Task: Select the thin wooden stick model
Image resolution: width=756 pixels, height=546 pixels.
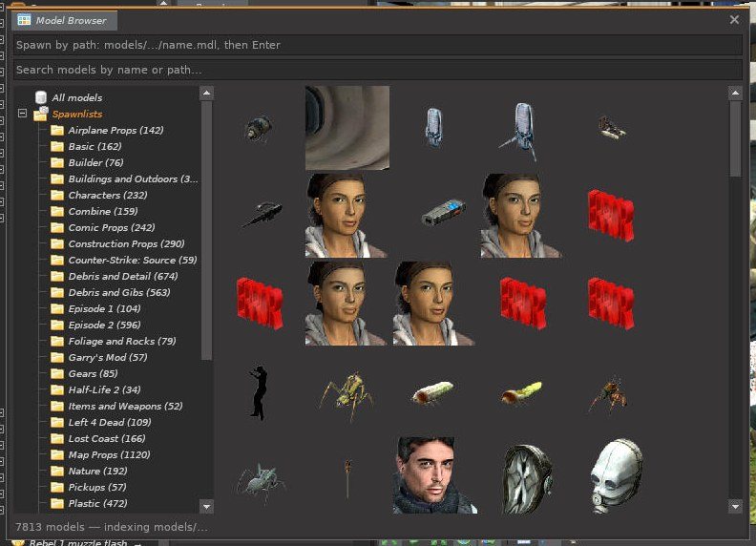Action: pos(347,478)
